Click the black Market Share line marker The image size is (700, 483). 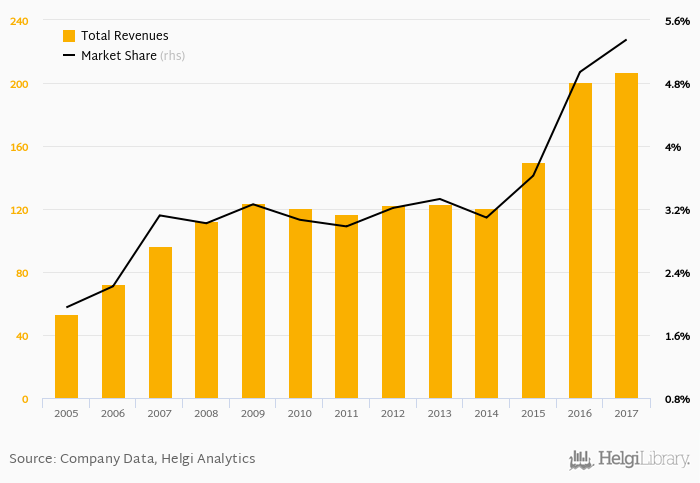pos(69,56)
